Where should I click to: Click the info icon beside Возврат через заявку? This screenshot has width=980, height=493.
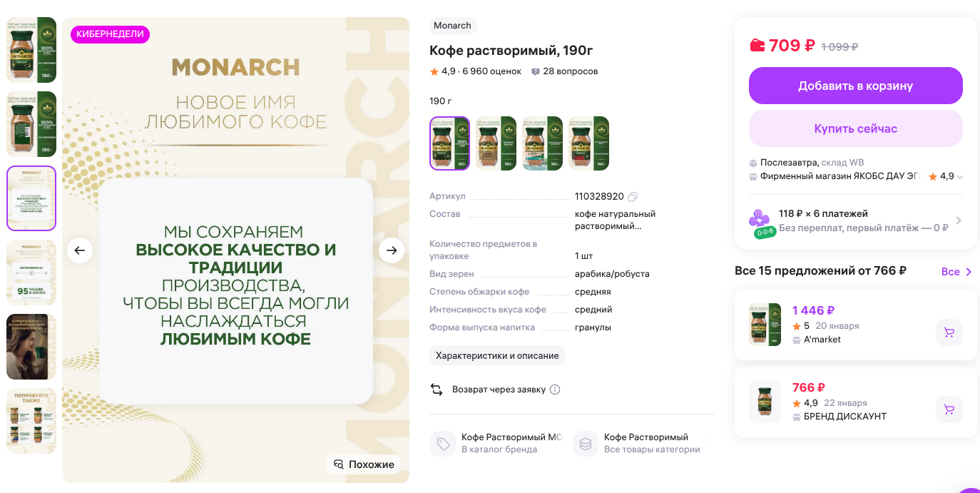[555, 390]
